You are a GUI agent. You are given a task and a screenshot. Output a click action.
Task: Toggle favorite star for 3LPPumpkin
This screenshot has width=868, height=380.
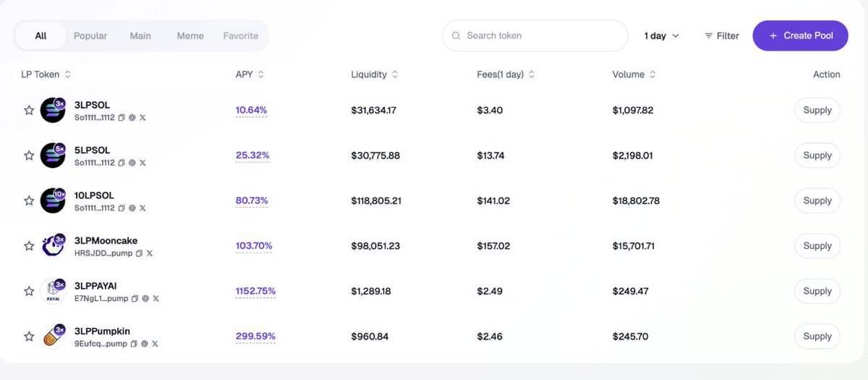[x=29, y=337]
